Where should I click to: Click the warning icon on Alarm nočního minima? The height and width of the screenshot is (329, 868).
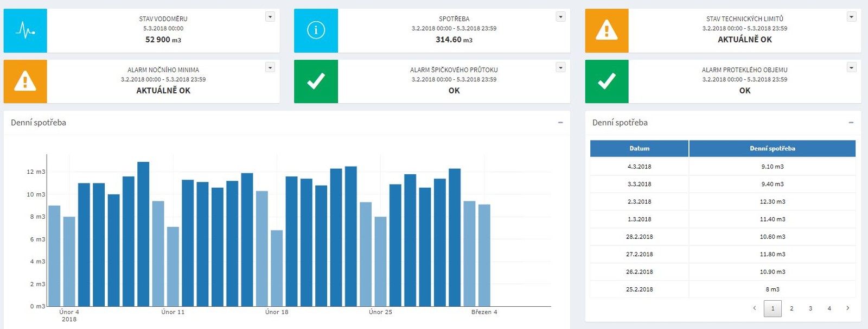25,81
